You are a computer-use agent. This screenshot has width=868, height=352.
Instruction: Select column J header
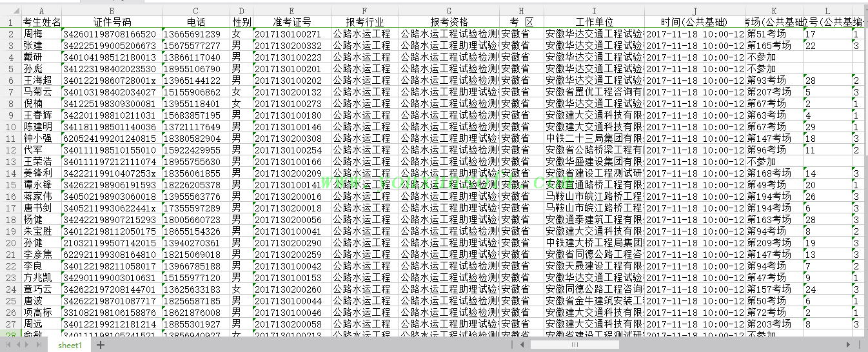[695, 11]
